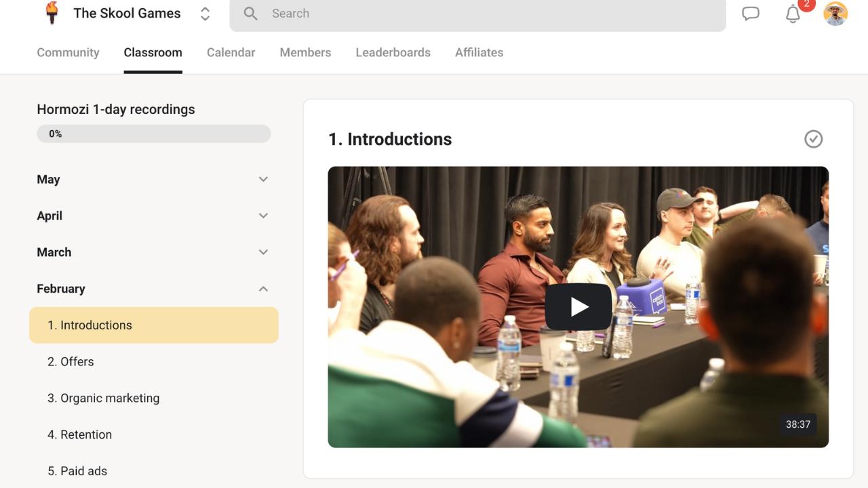Select lesson 1. Introductions
The width and height of the screenshot is (868, 488).
click(x=154, y=325)
